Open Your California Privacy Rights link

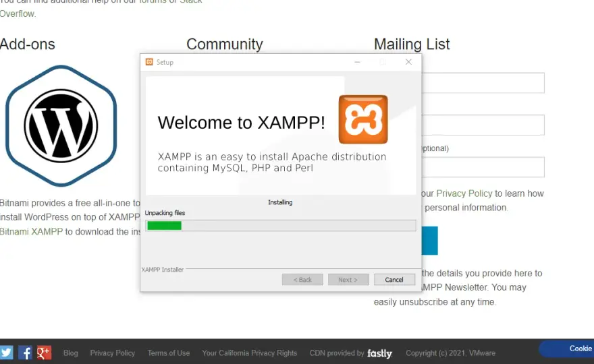coord(250,353)
